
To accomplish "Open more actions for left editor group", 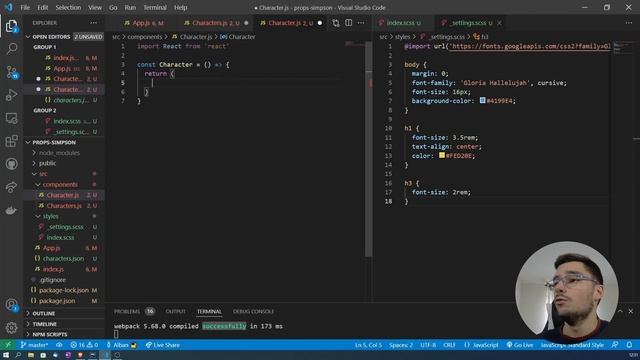I will point(361,23).
